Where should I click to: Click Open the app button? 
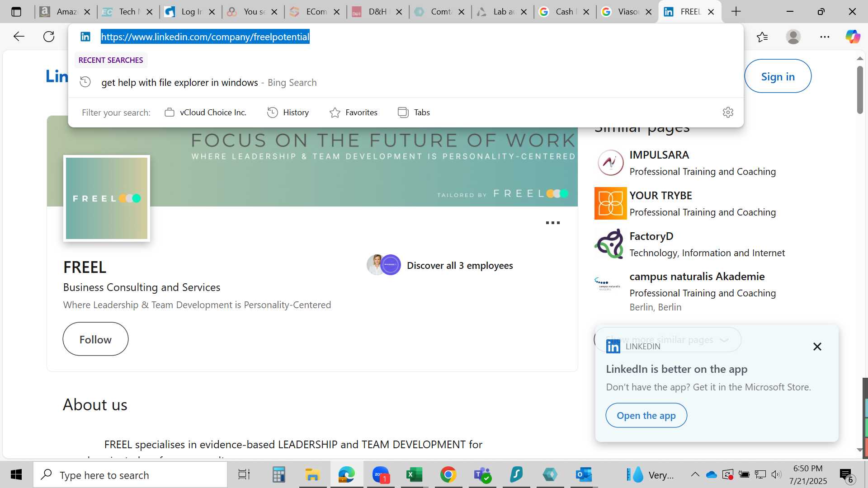pyautogui.click(x=646, y=415)
